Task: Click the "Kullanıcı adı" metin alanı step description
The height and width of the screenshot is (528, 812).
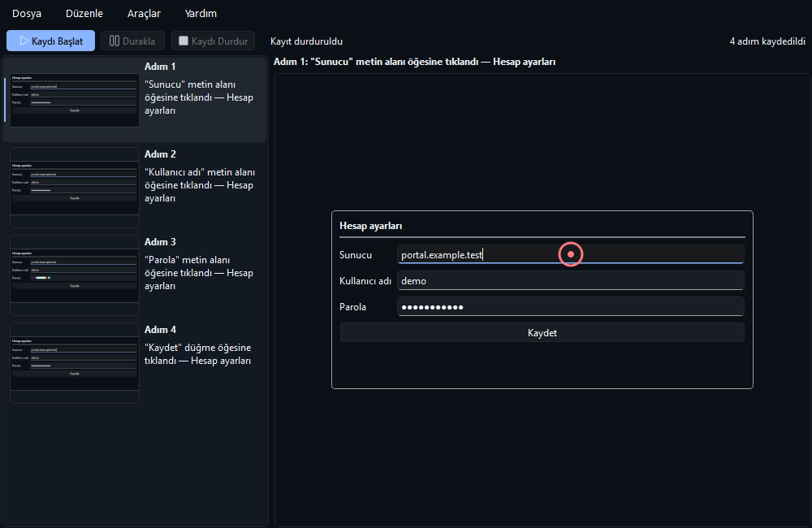Action: [200, 185]
